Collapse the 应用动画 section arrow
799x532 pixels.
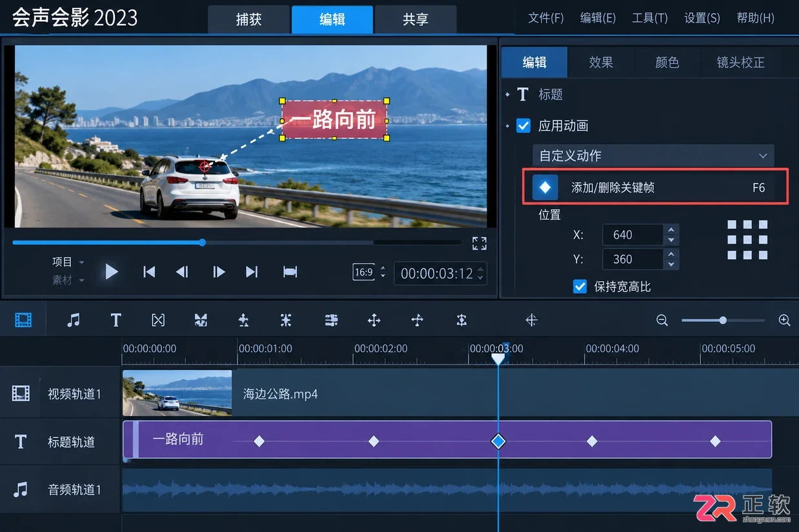(x=507, y=126)
